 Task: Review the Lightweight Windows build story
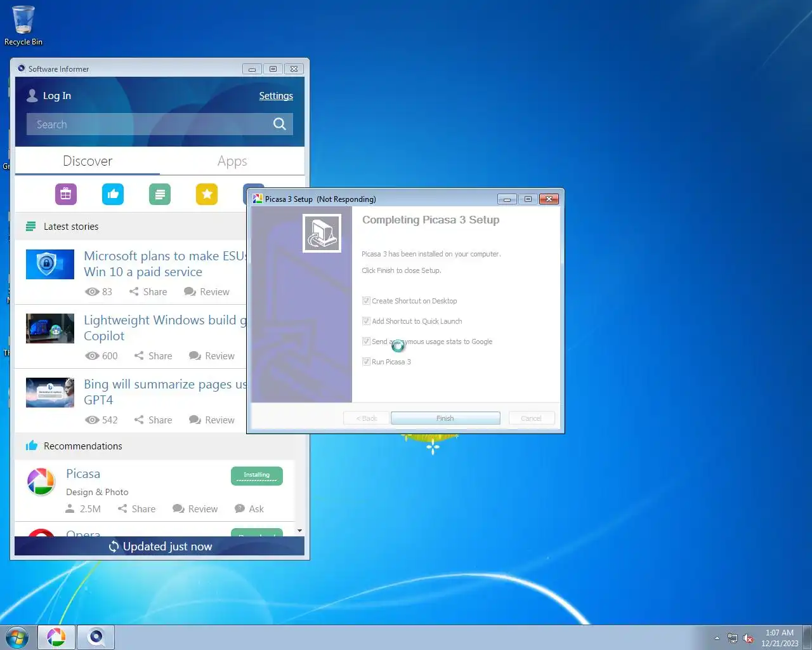[212, 356]
